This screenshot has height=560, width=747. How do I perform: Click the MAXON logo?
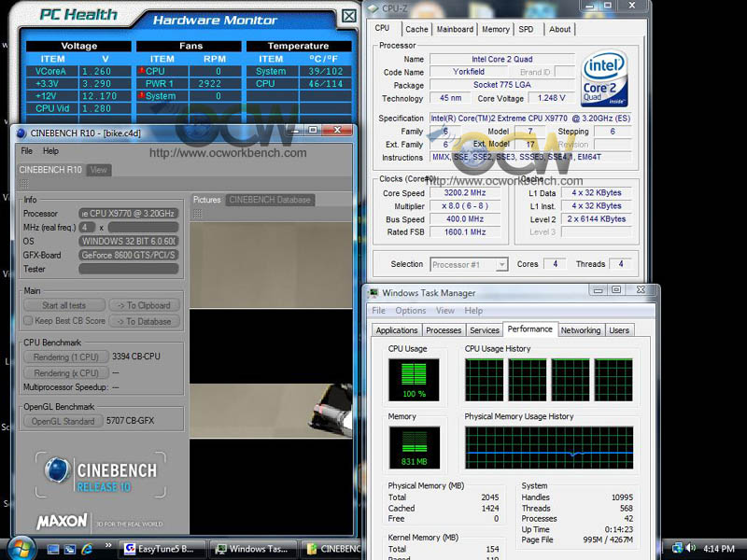coord(62,521)
